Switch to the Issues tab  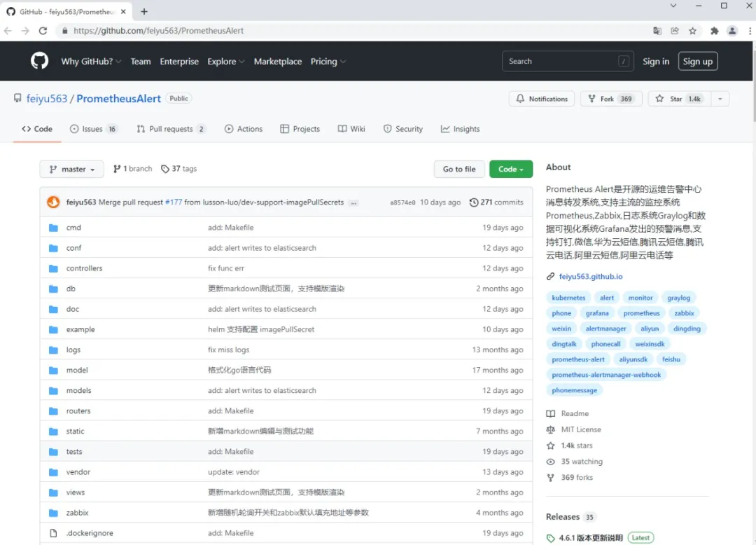(94, 129)
